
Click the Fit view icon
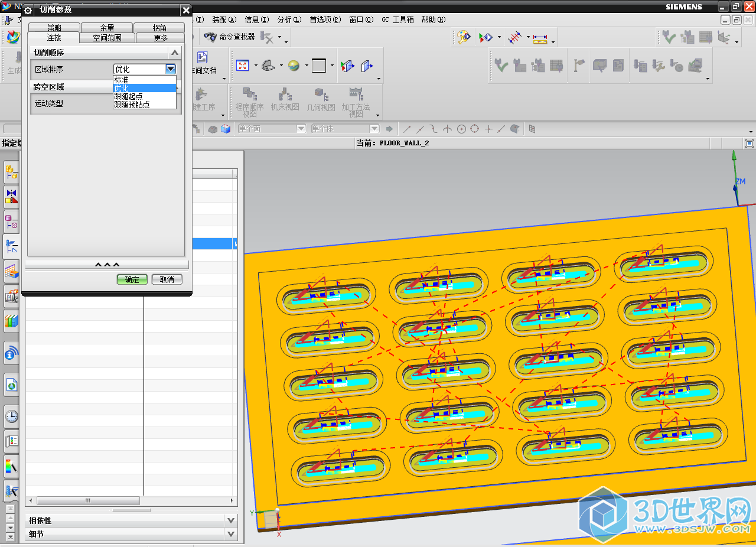click(x=243, y=66)
